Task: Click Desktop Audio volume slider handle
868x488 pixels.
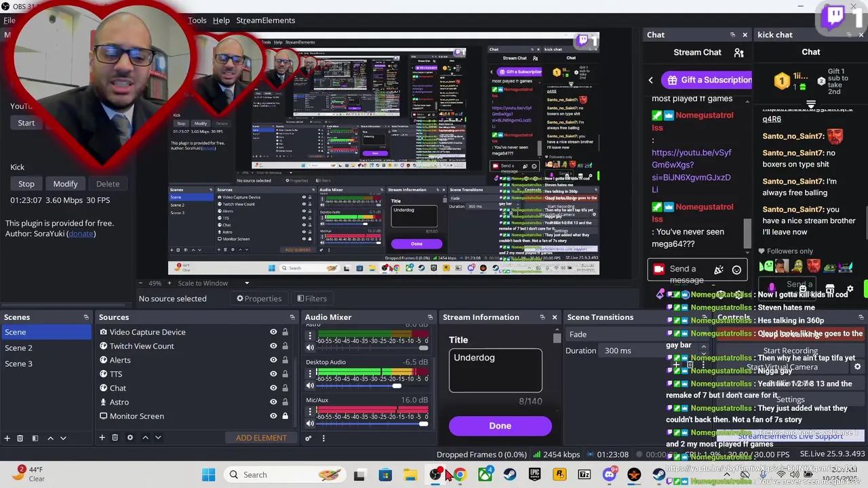Action: click(x=397, y=386)
